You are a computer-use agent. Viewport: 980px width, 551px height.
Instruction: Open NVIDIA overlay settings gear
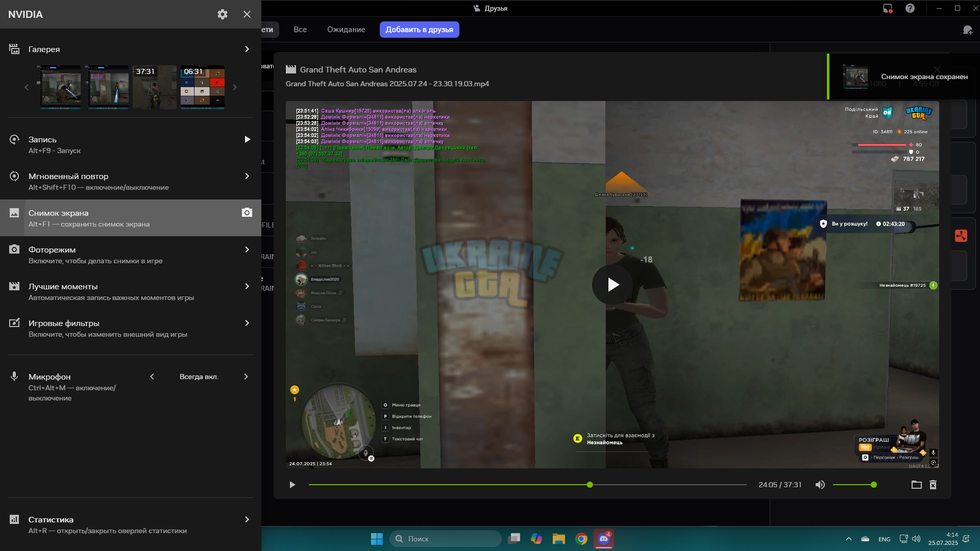point(223,14)
